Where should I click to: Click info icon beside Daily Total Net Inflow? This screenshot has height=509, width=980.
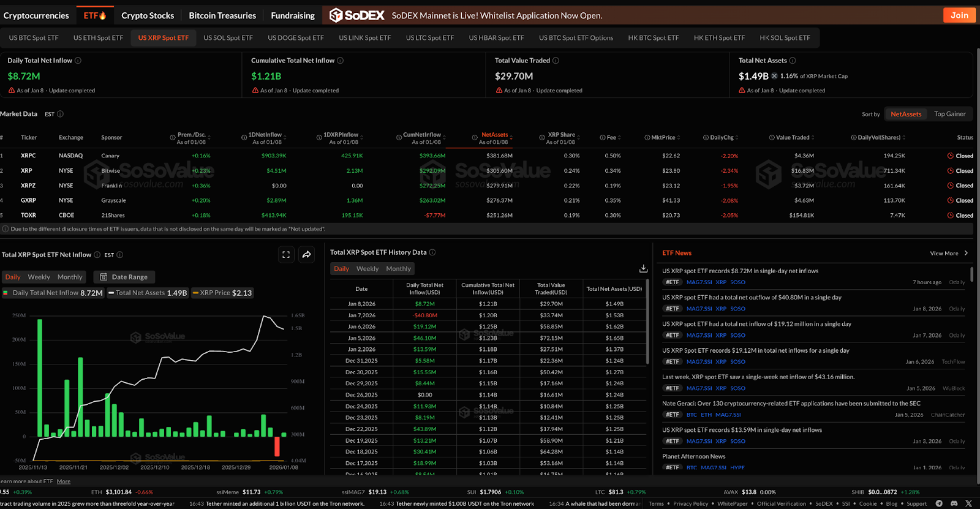pyautogui.click(x=78, y=61)
